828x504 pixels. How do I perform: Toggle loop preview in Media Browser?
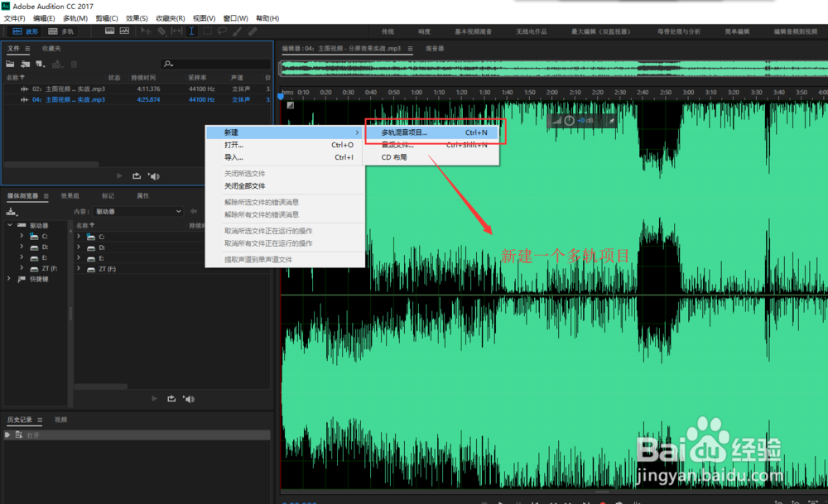171,398
